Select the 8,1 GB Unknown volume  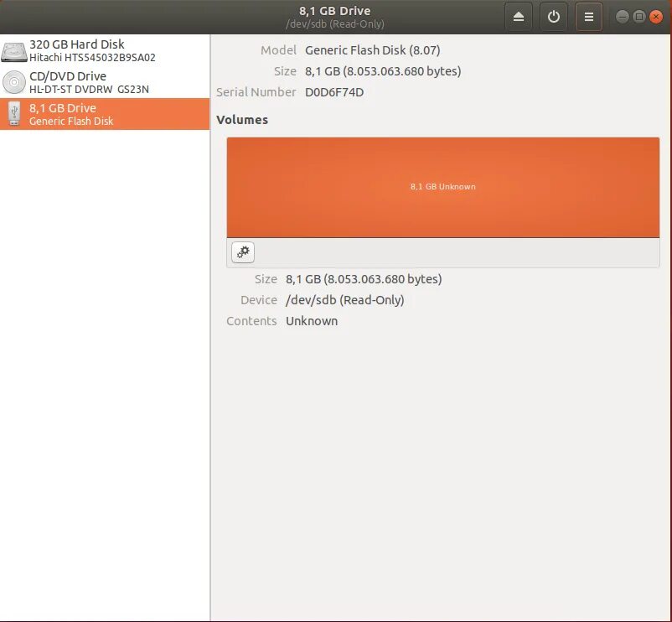coord(443,187)
